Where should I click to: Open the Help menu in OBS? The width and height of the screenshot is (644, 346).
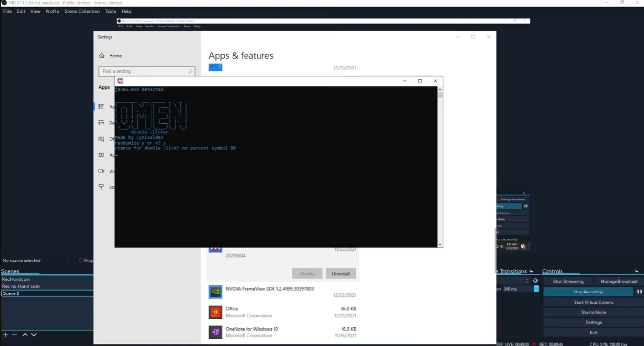tap(126, 11)
